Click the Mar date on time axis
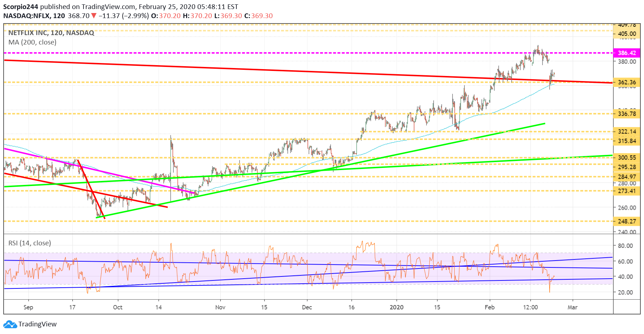 pyautogui.click(x=572, y=307)
